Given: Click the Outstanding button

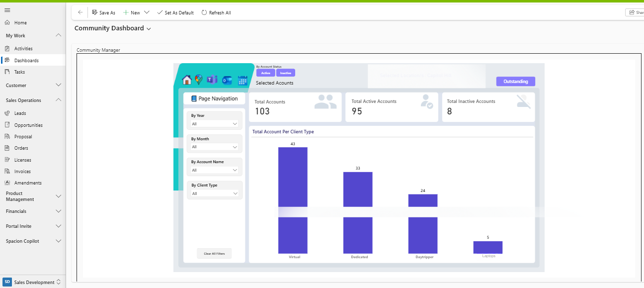Looking at the screenshot, I should (x=515, y=82).
